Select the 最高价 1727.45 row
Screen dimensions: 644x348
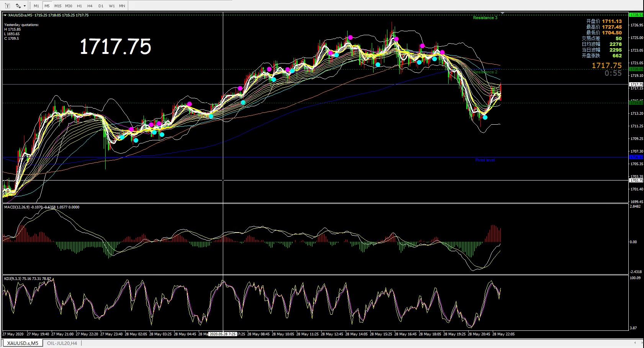[x=604, y=27]
